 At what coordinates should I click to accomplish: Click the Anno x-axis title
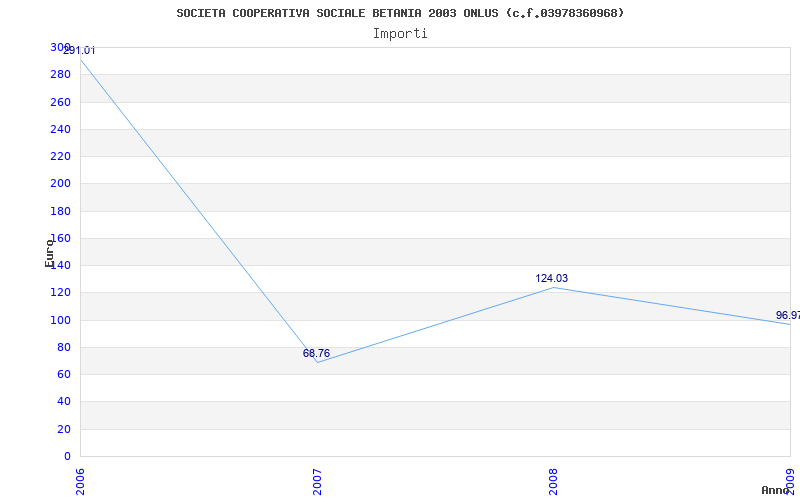pyautogui.click(x=775, y=490)
